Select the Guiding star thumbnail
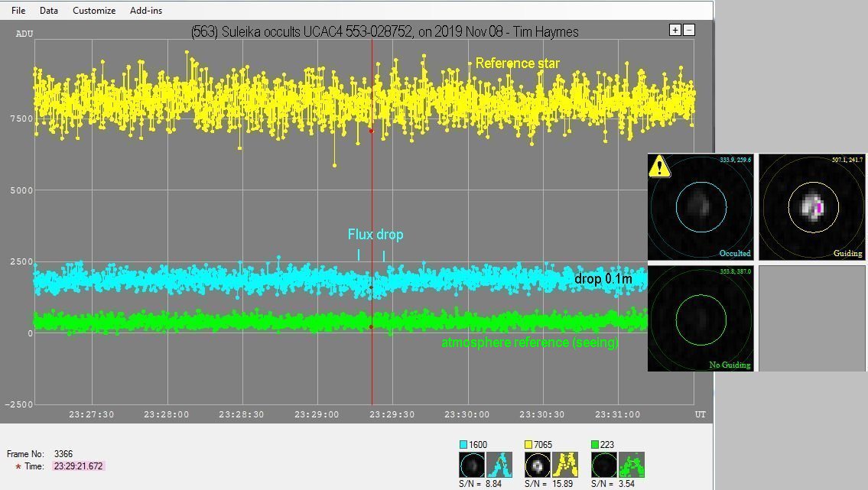 pos(812,206)
